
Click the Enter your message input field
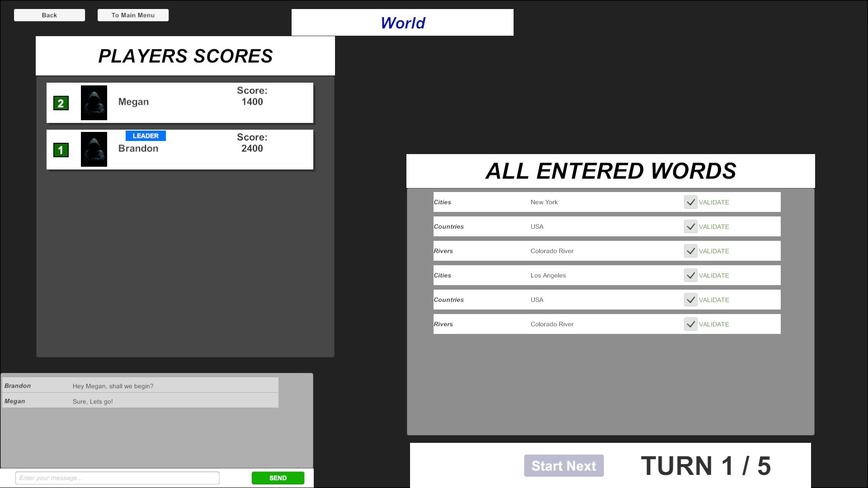[x=118, y=478]
